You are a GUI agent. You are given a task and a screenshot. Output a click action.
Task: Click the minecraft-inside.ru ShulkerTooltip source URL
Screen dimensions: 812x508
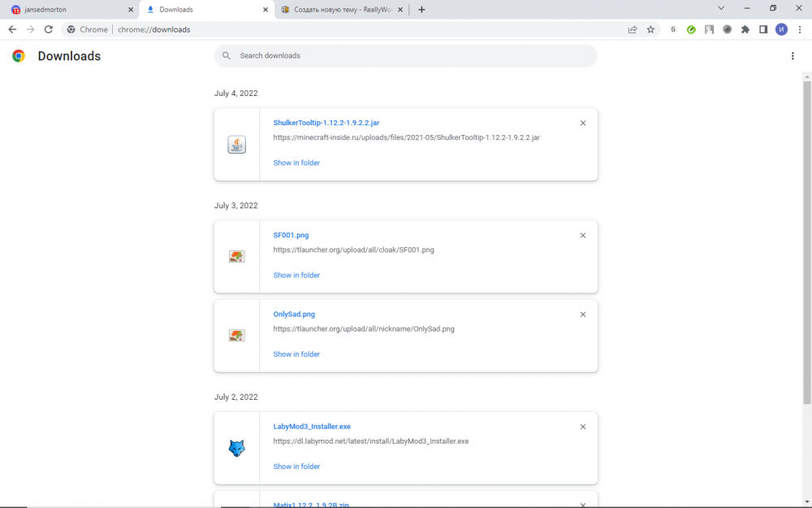tap(407, 137)
